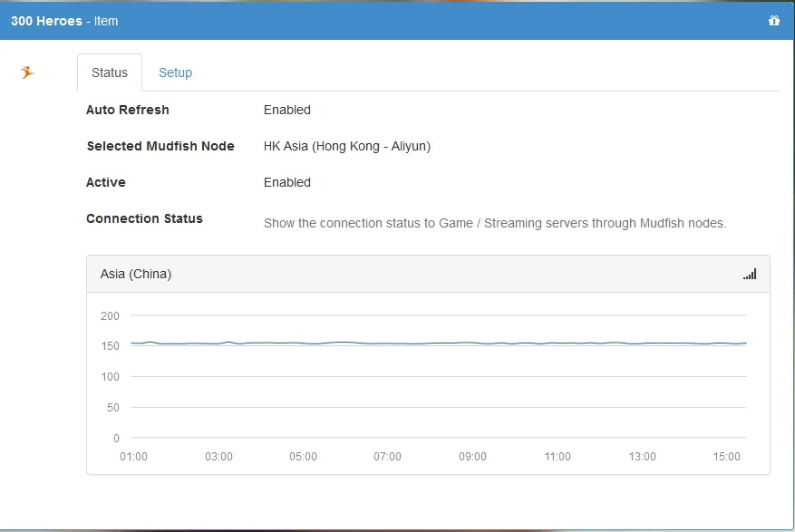Select the HK Asia (Hong Kong - Aliyun) node text
795x532 pixels.
347,146
